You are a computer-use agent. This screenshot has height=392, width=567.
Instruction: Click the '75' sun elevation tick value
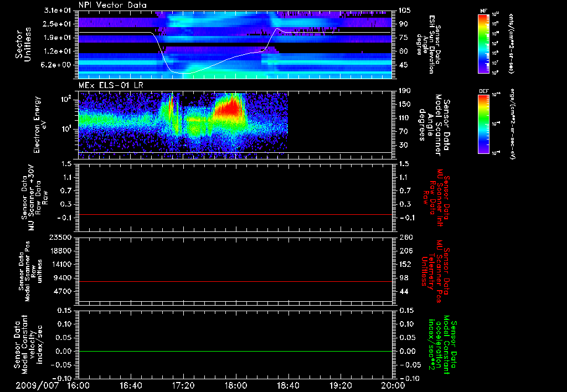click(x=403, y=38)
